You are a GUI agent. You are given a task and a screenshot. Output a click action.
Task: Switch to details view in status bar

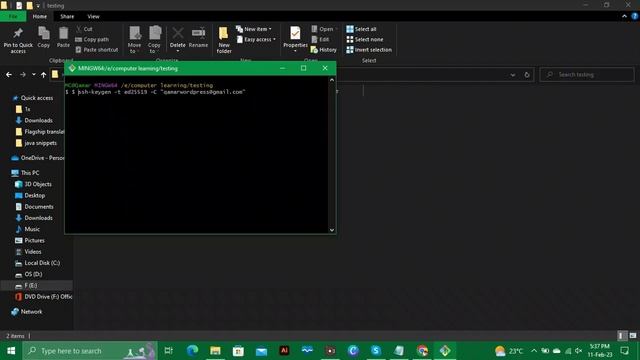pyautogui.click(x=622, y=336)
